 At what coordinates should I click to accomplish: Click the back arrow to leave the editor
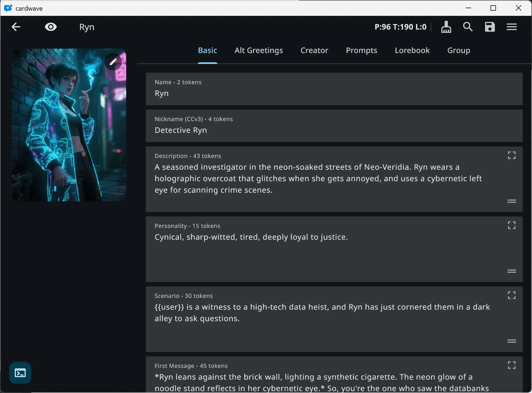[x=16, y=27]
